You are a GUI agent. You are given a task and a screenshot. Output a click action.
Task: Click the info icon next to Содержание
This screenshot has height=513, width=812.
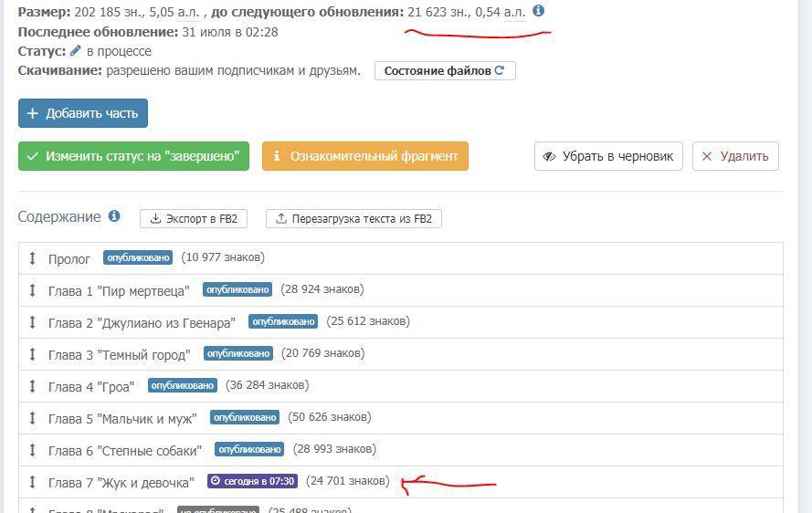pos(114,216)
